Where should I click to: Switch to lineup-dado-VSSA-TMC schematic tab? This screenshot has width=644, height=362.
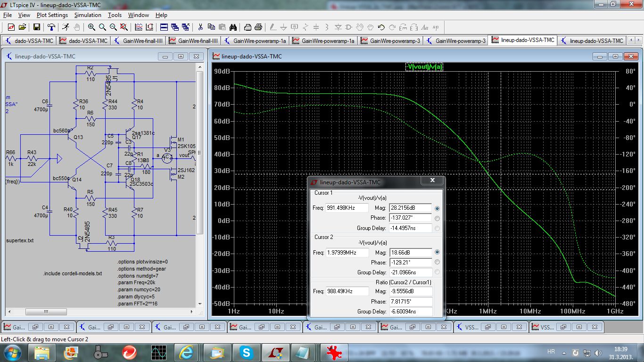coord(591,41)
